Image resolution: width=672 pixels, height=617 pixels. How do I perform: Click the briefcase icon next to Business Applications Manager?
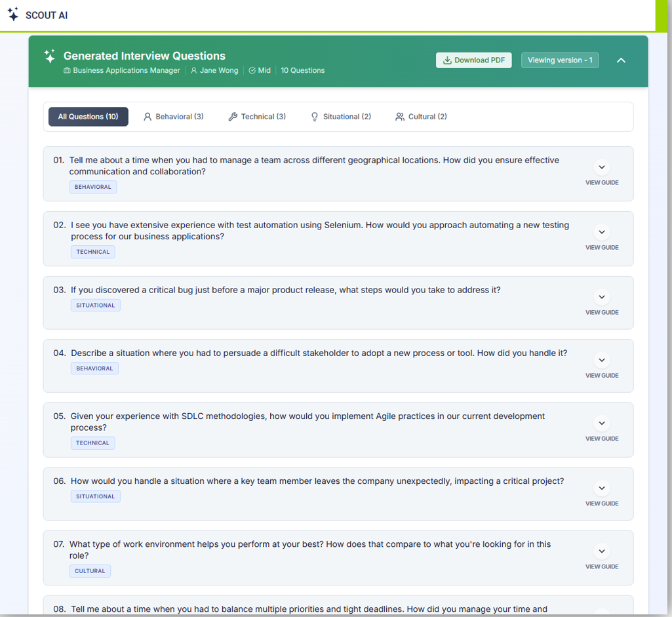tap(67, 71)
